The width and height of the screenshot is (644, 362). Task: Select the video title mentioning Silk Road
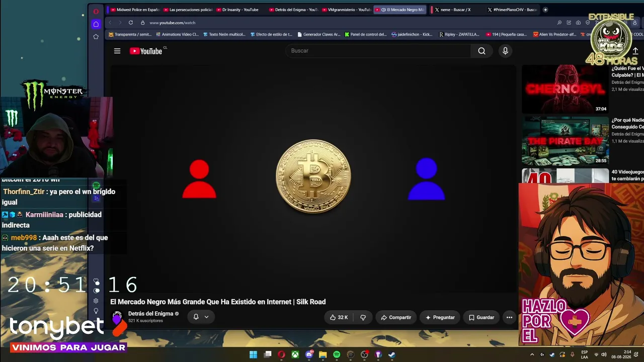(218, 302)
